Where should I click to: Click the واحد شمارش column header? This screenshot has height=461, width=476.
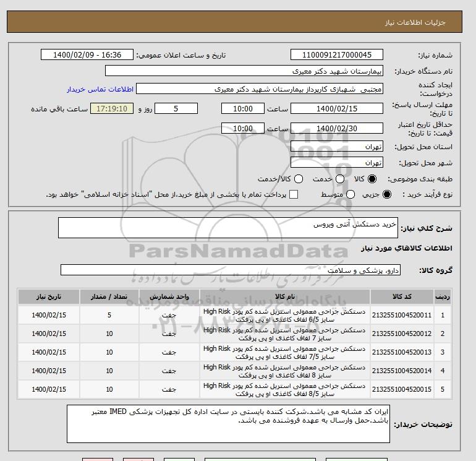click(x=169, y=296)
